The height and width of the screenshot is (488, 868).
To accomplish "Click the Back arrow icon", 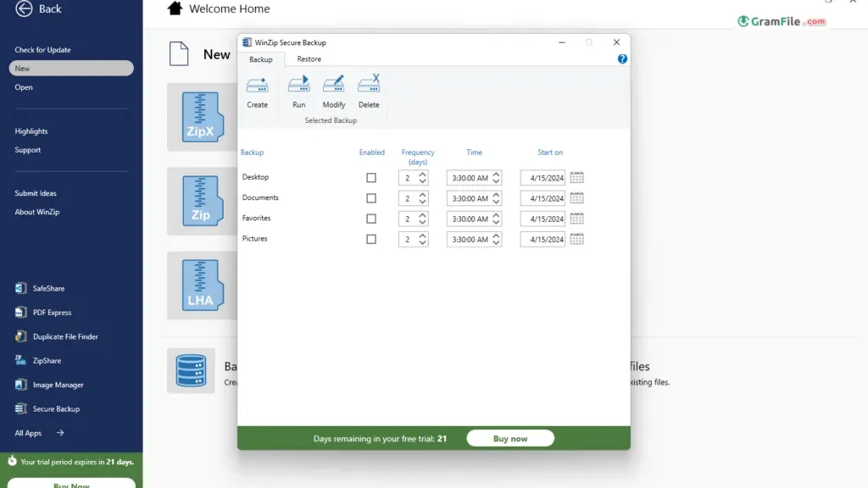I will click(24, 8).
